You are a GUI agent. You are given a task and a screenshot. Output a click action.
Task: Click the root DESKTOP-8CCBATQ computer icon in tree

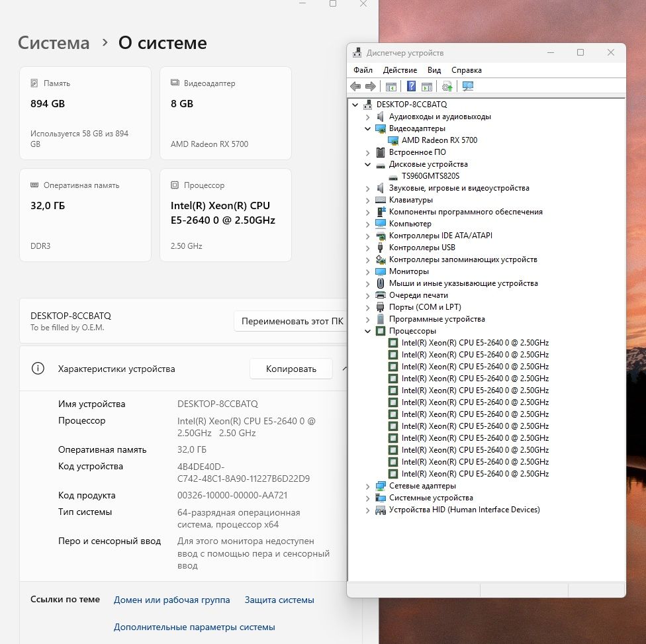click(x=367, y=105)
